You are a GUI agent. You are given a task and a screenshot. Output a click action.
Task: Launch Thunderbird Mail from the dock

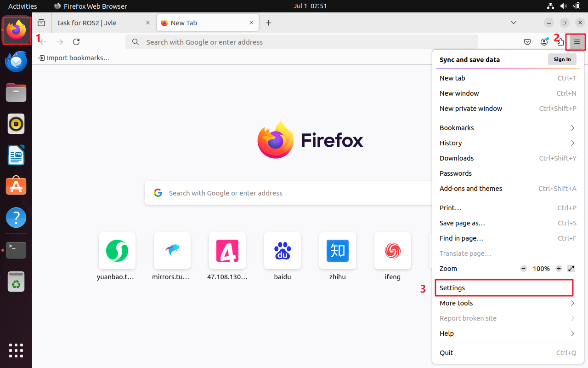[16, 62]
